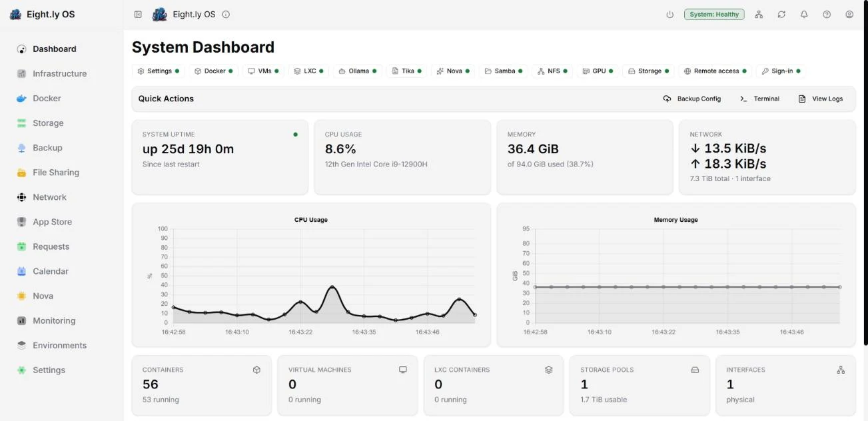Click the refresh icon in header
Screen dimensions: 868x421
tap(781, 14)
